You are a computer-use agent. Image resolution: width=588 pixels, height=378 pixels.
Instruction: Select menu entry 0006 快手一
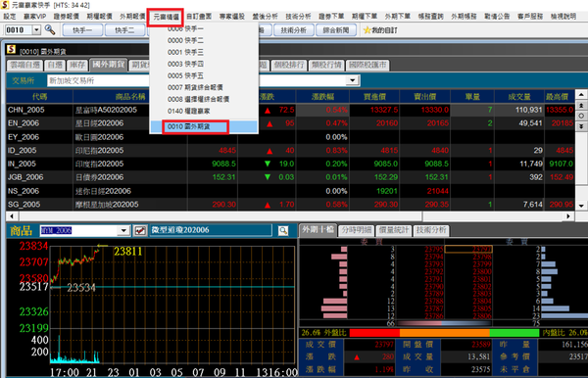tap(185, 28)
